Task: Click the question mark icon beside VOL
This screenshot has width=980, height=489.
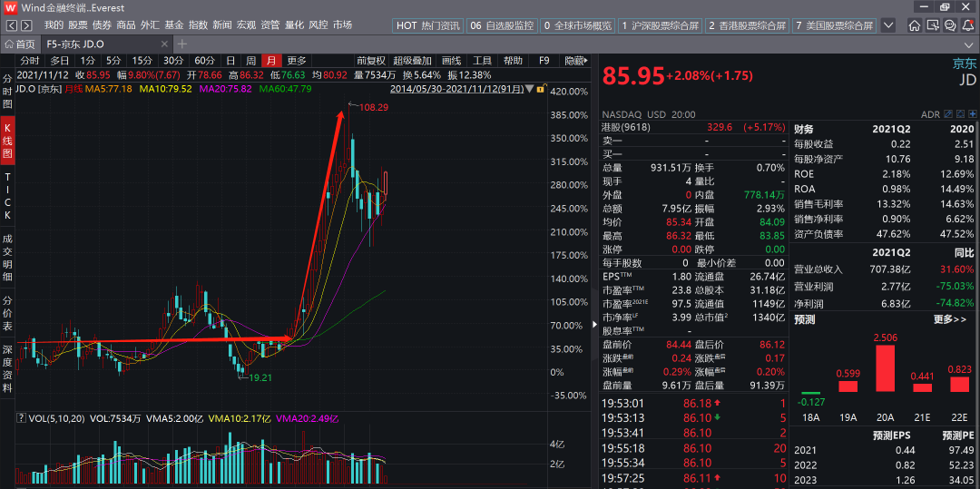Action: pyautogui.click(x=21, y=418)
